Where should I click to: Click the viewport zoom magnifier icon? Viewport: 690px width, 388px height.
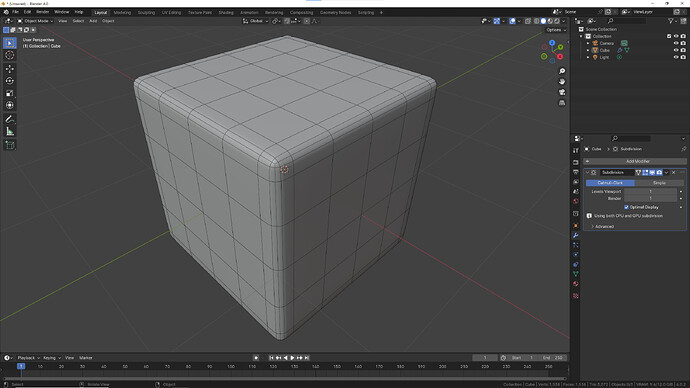click(x=562, y=71)
